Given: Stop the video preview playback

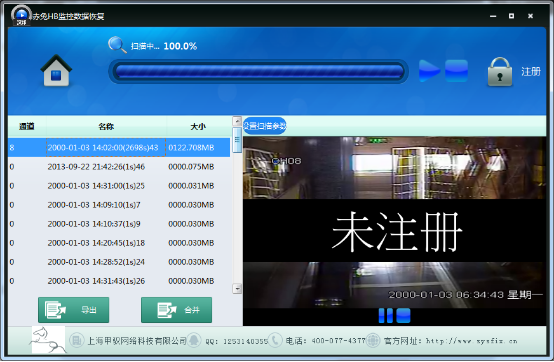Looking at the screenshot, I should click(403, 315).
